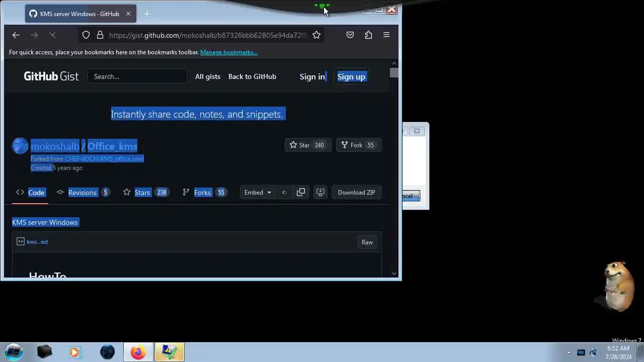Click Sign in

coord(312,76)
